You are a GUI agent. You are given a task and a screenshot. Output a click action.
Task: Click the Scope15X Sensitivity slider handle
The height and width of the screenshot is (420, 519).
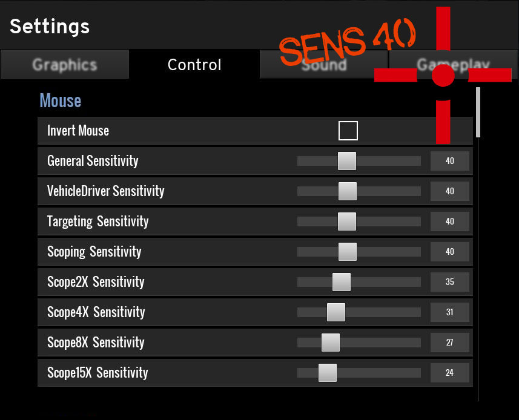click(328, 373)
